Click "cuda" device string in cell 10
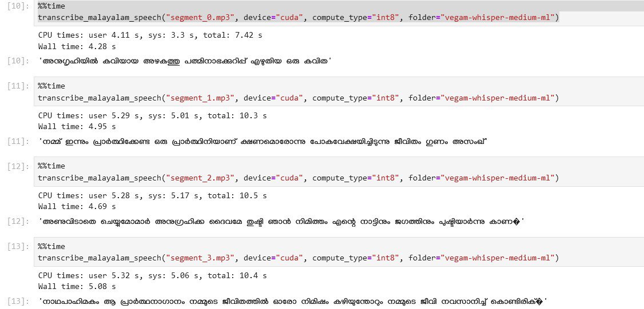Screen dimensions: 644x309 coord(289,18)
